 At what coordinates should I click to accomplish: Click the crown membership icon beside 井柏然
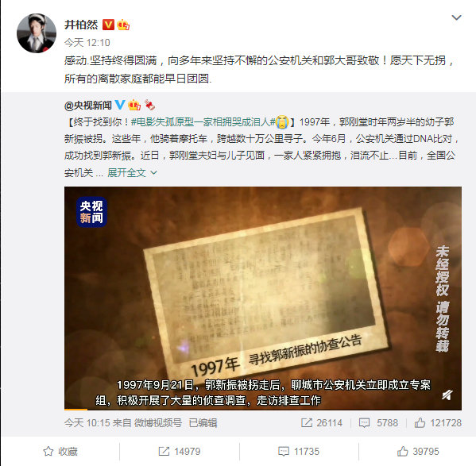coord(123,25)
